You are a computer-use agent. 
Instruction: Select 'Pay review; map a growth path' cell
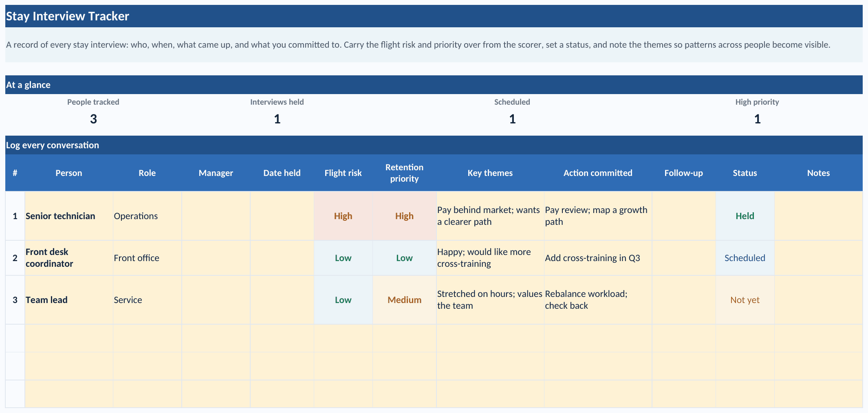pyautogui.click(x=598, y=216)
